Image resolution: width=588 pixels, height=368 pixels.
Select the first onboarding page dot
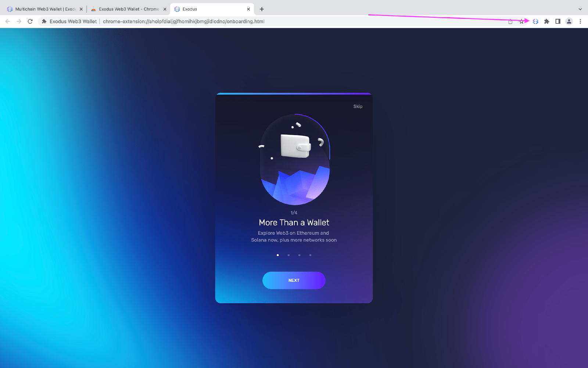click(x=278, y=255)
